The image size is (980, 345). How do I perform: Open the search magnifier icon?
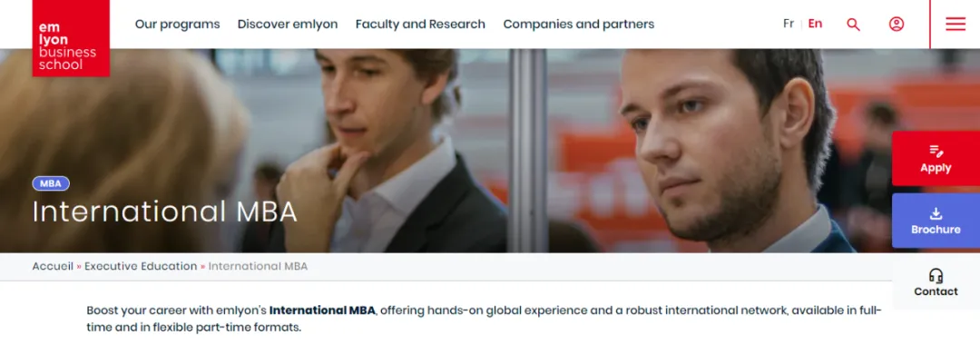point(853,25)
